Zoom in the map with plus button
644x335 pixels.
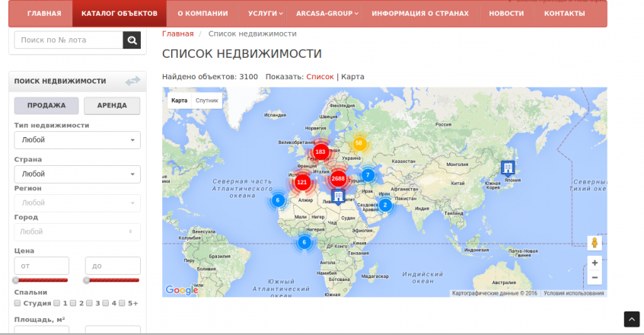tap(595, 263)
